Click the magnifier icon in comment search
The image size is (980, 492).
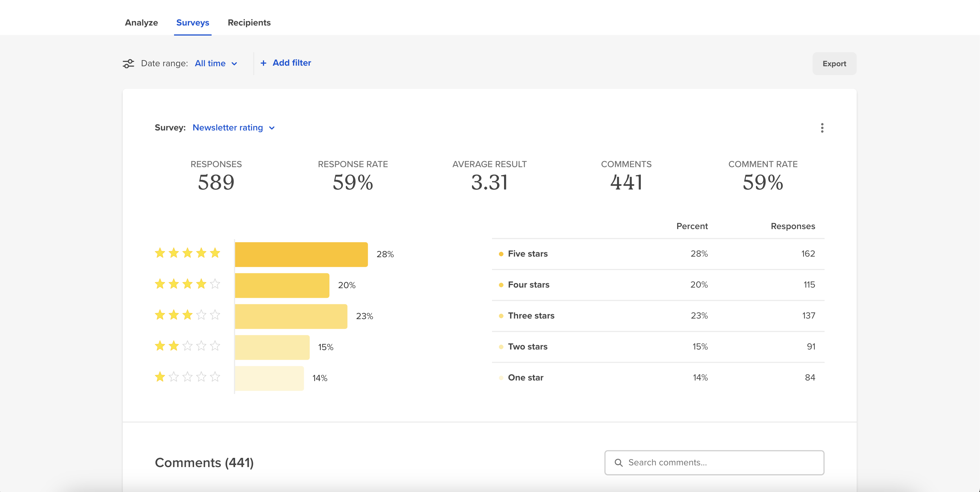618,463
